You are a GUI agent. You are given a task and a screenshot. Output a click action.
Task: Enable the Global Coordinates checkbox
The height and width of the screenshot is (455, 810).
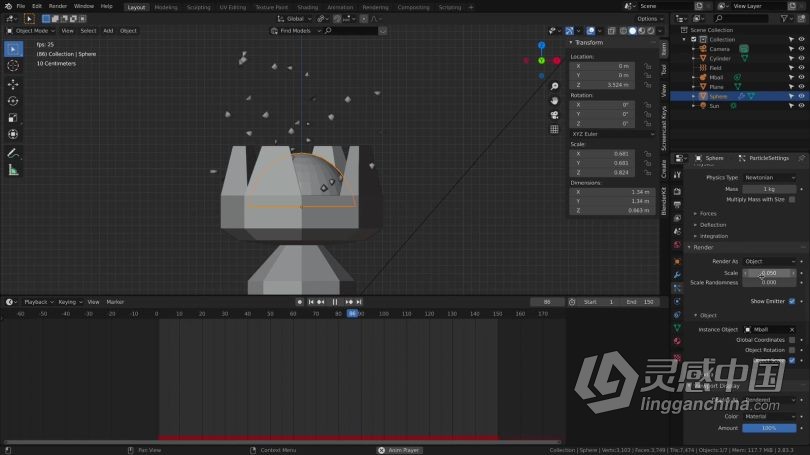point(792,340)
